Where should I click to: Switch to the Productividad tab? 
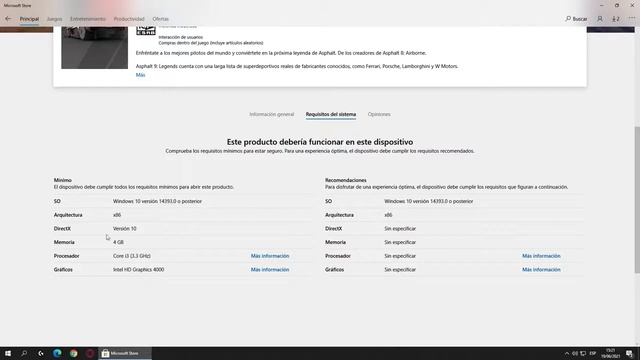[x=129, y=19]
